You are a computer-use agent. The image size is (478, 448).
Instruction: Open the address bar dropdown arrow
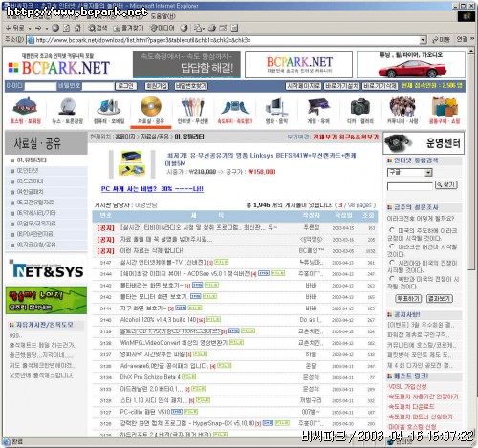click(x=423, y=40)
